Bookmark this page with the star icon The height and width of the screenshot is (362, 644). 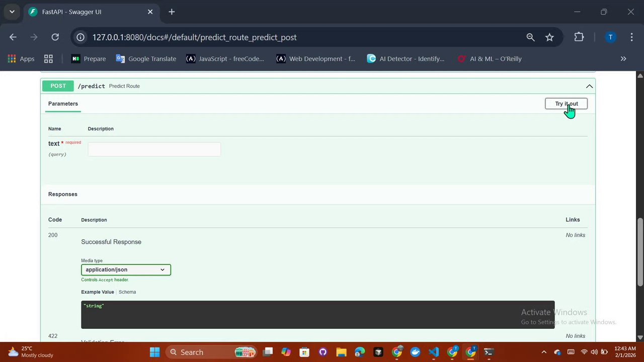coord(549,37)
